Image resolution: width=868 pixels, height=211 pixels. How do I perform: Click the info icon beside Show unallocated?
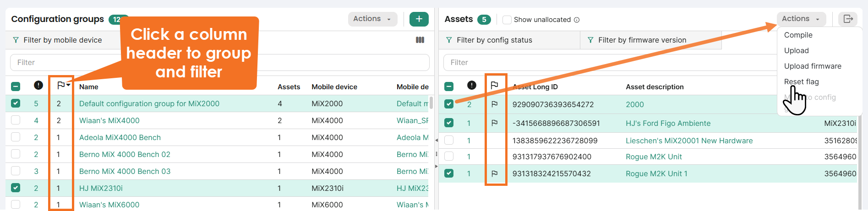(577, 20)
